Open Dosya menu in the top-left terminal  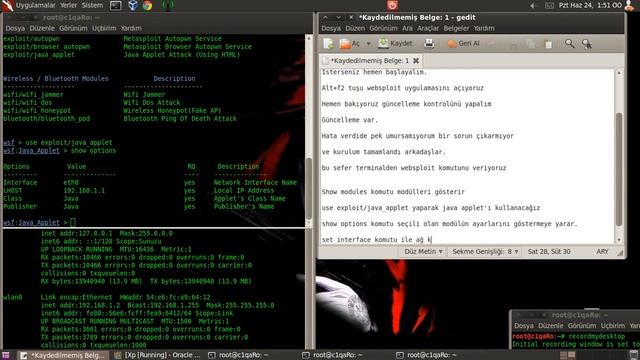tap(15, 28)
